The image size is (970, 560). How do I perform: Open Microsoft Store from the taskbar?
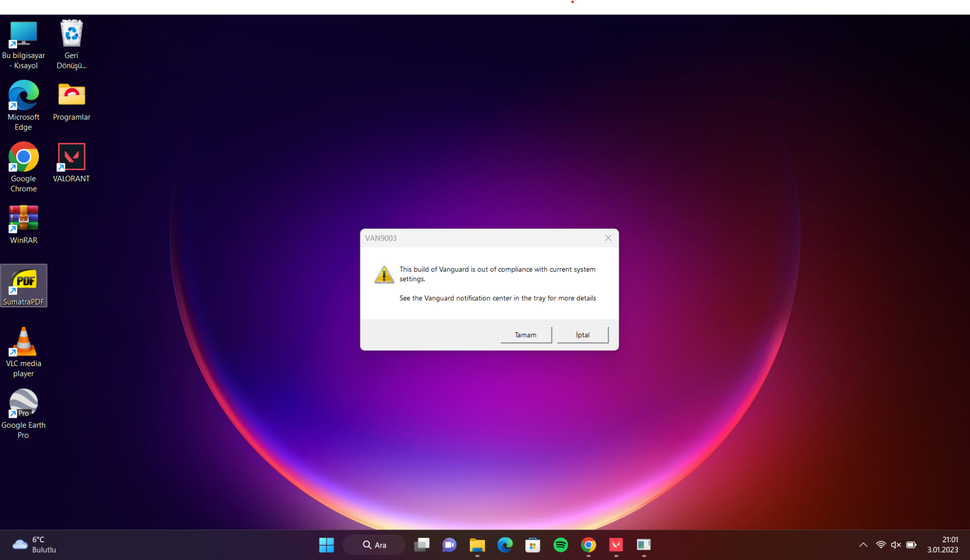533,545
